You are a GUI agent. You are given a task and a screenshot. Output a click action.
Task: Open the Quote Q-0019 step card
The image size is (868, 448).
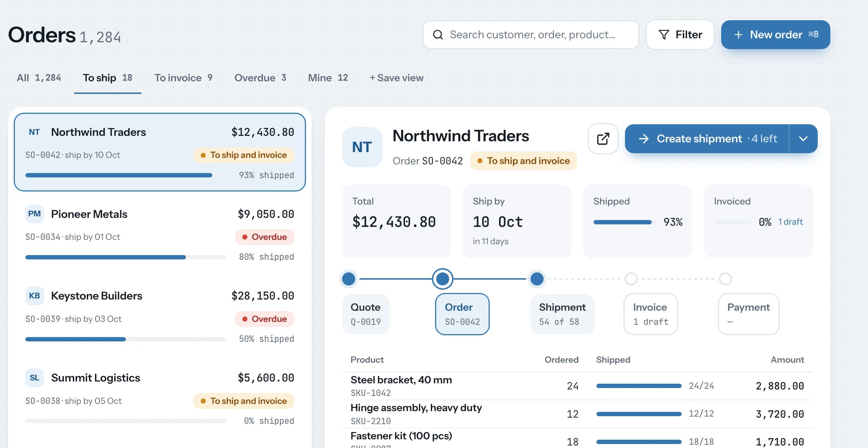coord(366,314)
